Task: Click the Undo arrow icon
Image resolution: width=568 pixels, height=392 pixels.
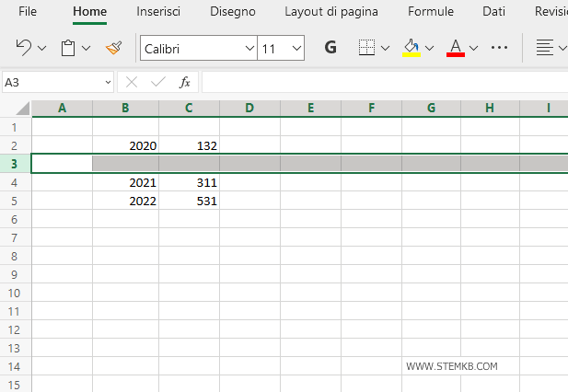Action: pyautogui.click(x=23, y=48)
